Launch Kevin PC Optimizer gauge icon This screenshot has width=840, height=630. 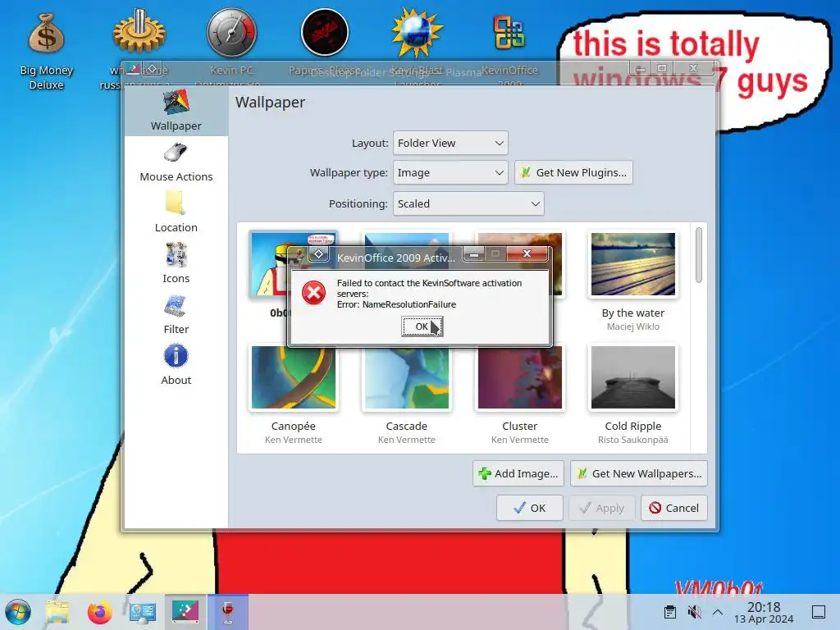231,33
